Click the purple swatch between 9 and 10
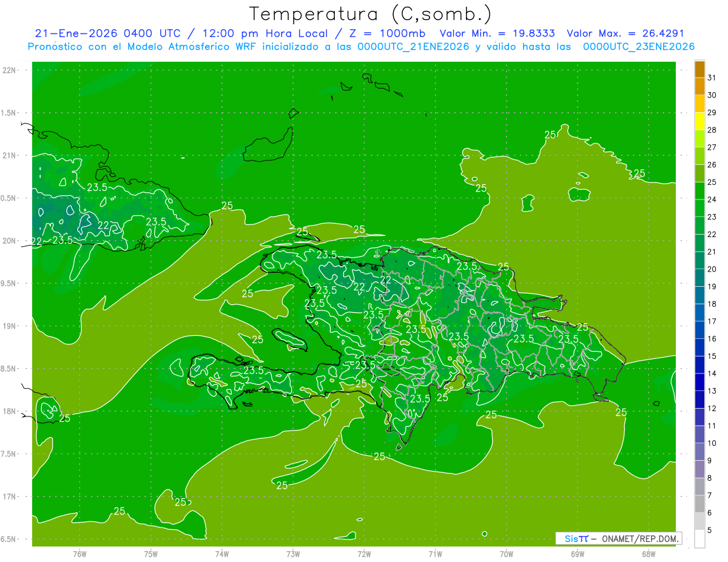 click(699, 452)
